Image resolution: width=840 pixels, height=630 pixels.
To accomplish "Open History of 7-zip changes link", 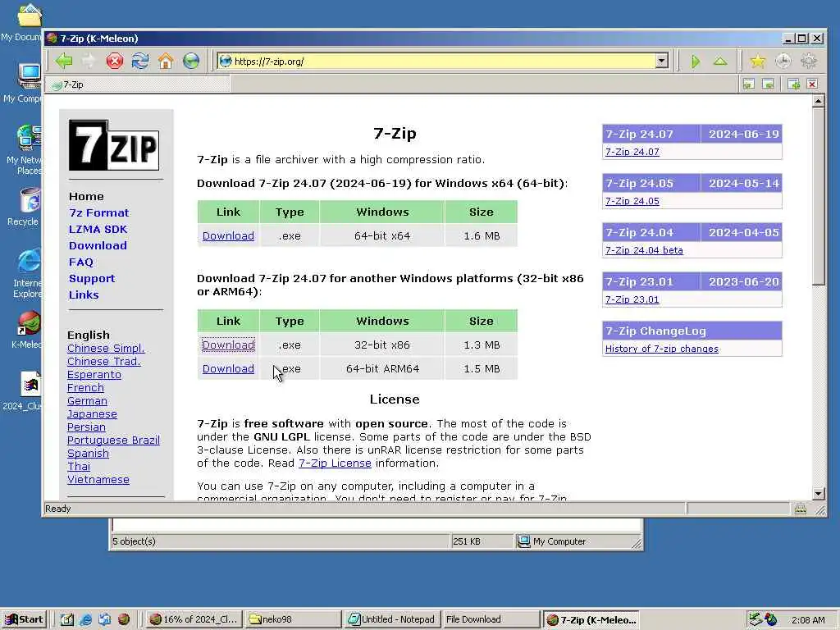I will click(662, 349).
